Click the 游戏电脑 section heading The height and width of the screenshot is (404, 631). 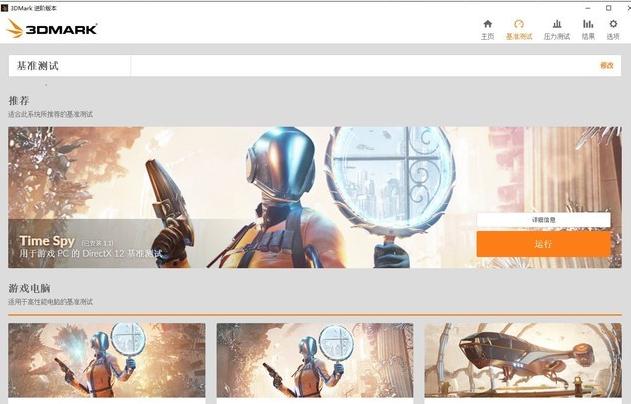click(29, 288)
